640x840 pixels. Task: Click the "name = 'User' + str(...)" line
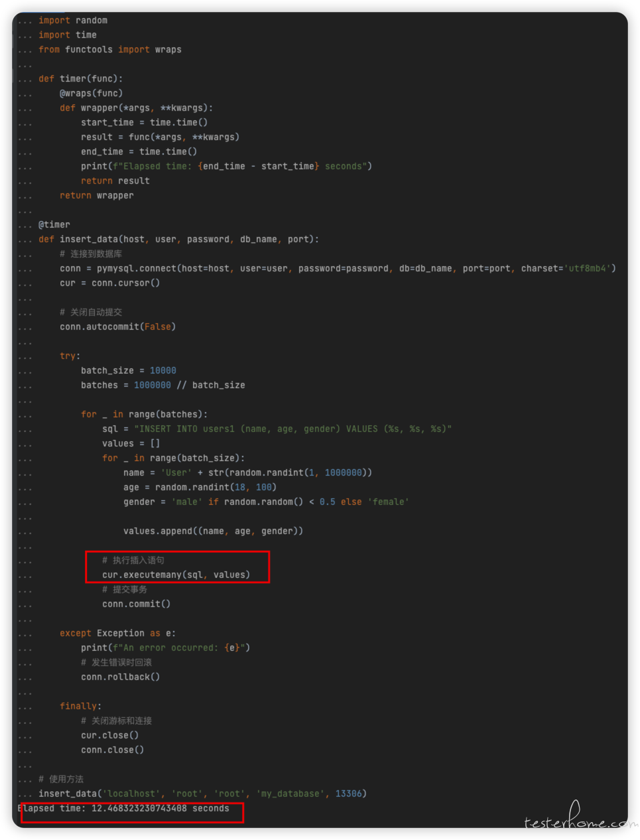click(248, 473)
